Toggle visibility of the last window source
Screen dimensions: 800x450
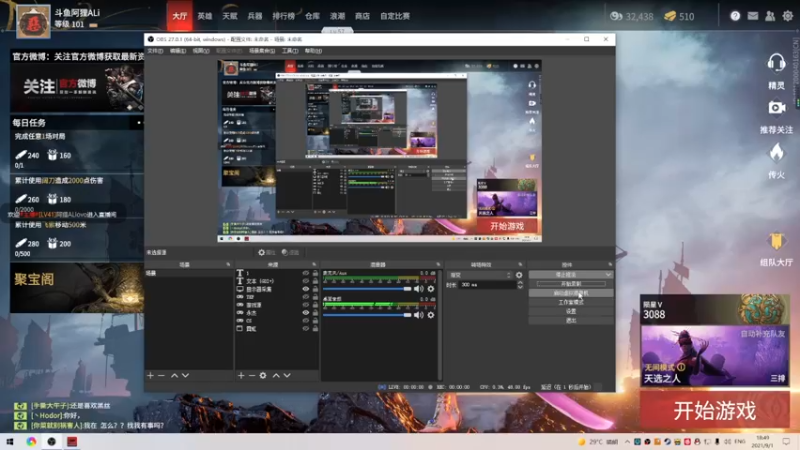(306, 329)
